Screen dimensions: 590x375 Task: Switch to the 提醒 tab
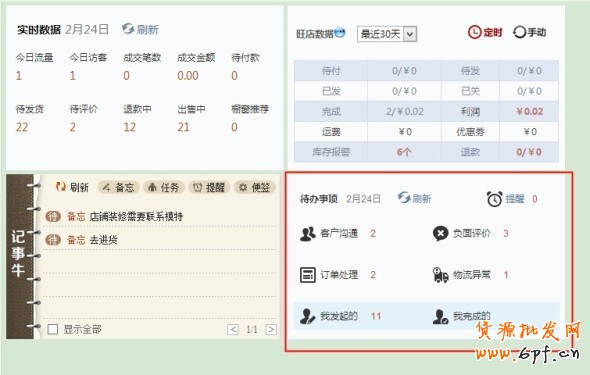coord(209,187)
